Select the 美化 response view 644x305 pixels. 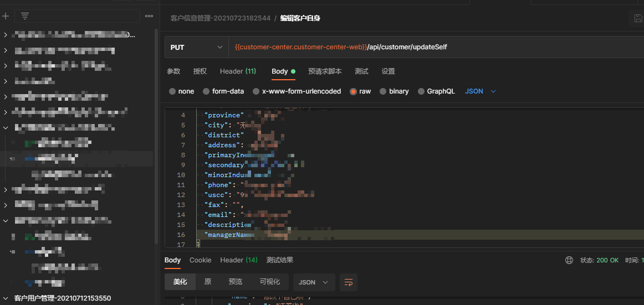(x=180, y=282)
